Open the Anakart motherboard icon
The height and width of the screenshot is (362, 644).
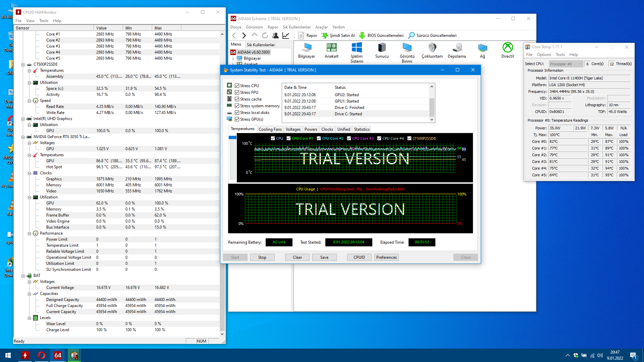[x=331, y=48]
